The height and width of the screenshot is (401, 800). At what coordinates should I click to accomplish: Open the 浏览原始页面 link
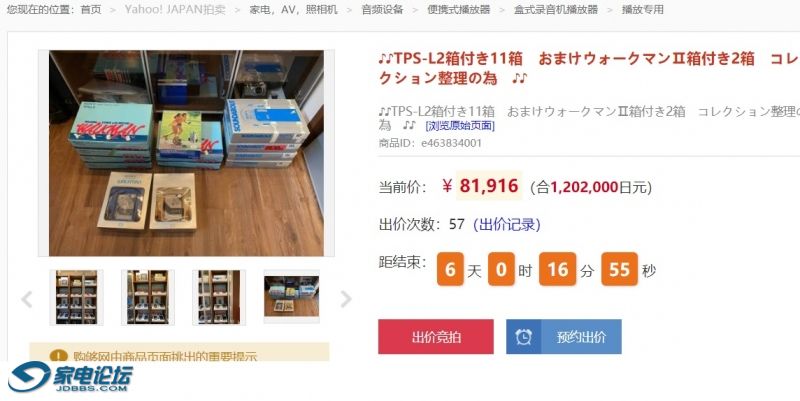tap(460, 126)
